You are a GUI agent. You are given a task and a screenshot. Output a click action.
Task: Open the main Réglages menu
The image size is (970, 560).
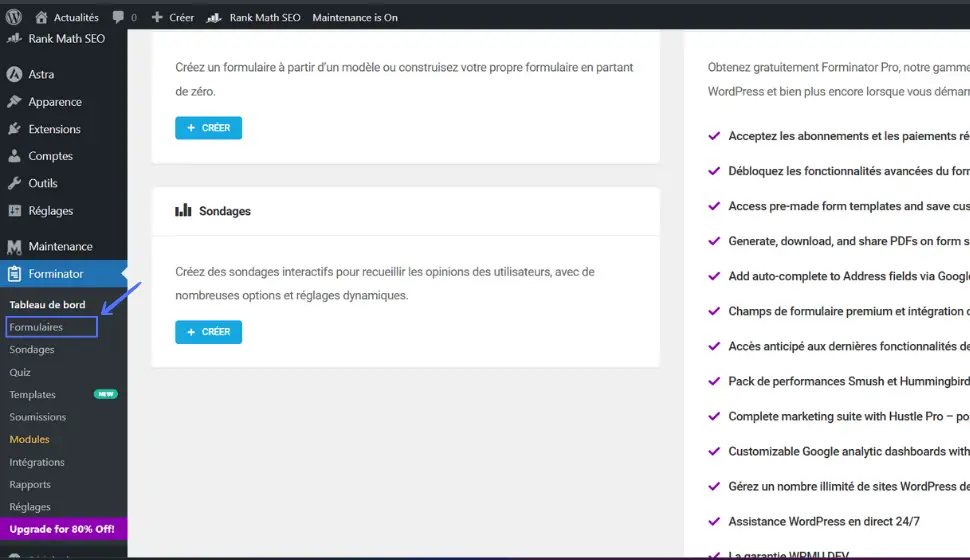(x=51, y=210)
